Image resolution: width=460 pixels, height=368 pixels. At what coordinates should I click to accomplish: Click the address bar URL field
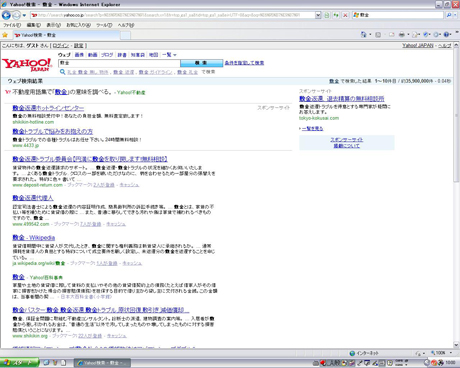[x=172, y=15]
